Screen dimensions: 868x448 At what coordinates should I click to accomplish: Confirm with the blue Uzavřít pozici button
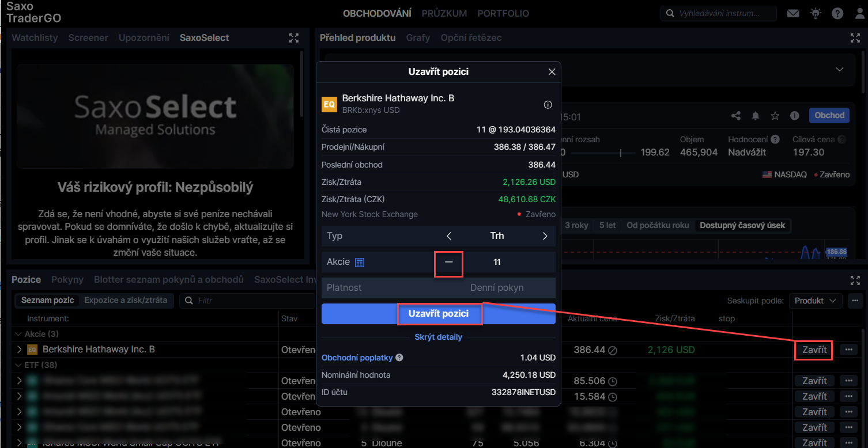439,314
